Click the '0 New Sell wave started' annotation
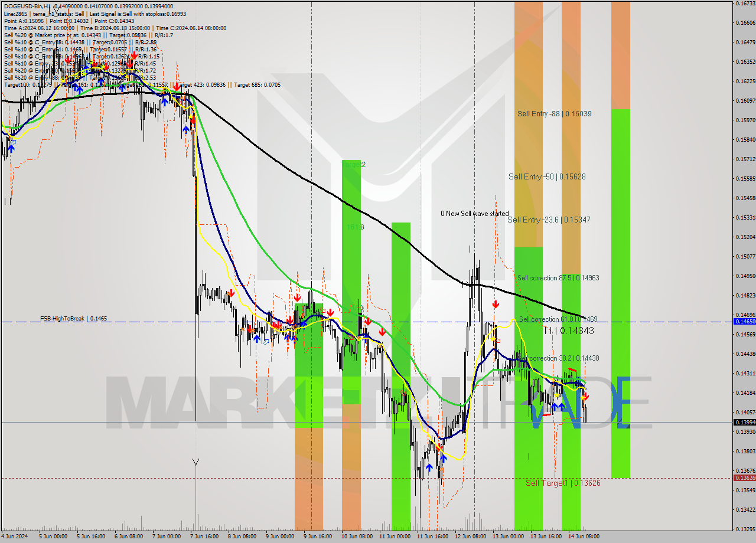Viewport: 756px width, 543px height. [x=474, y=214]
